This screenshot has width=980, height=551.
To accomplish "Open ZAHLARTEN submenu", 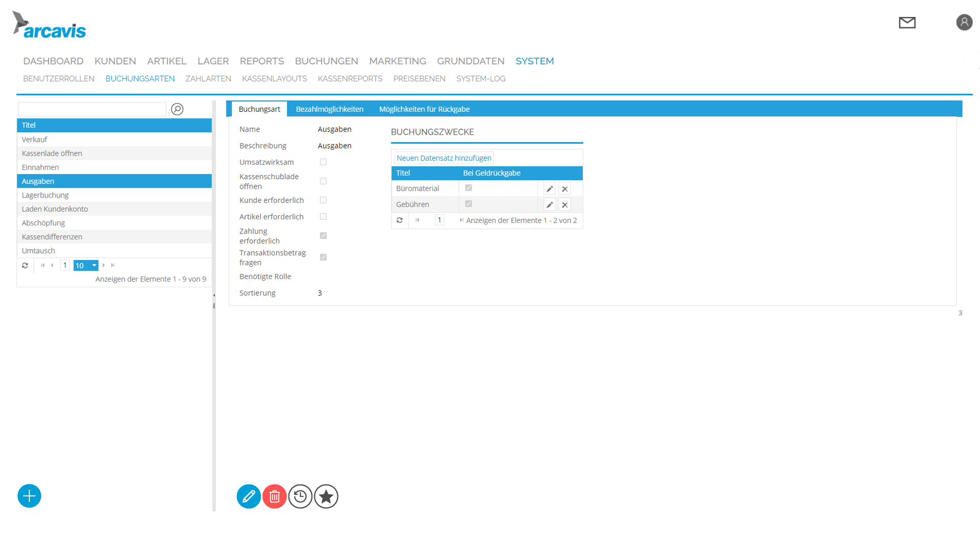I will tap(208, 79).
